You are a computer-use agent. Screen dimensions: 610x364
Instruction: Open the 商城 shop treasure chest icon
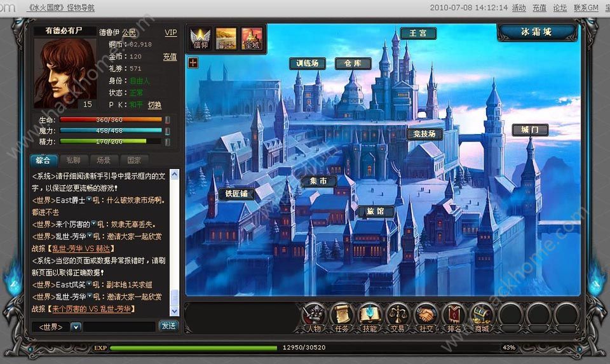(482, 318)
